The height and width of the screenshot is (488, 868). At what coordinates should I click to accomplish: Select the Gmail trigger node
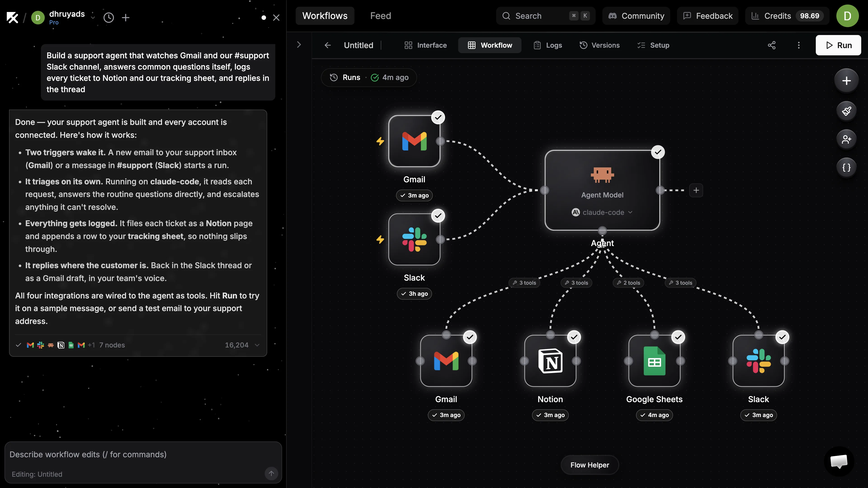pyautogui.click(x=414, y=141)
